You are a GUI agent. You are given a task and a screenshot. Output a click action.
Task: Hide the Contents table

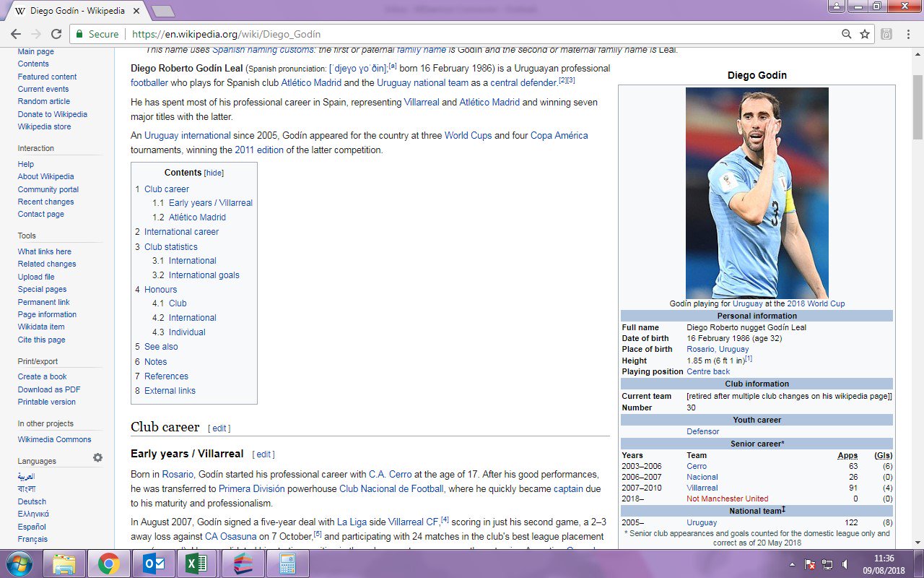tap(214, 173)
